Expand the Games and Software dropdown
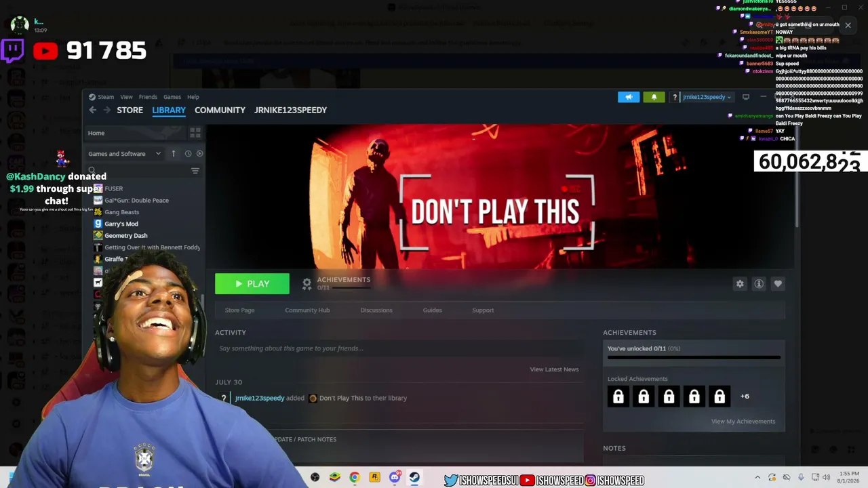This screenshot has width=868, height=488. [x=125, y=154]
